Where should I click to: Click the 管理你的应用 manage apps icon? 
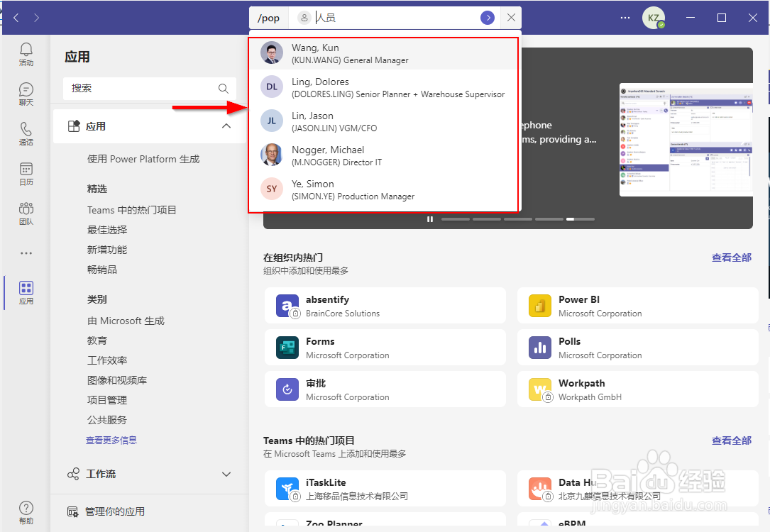[72, 512]
